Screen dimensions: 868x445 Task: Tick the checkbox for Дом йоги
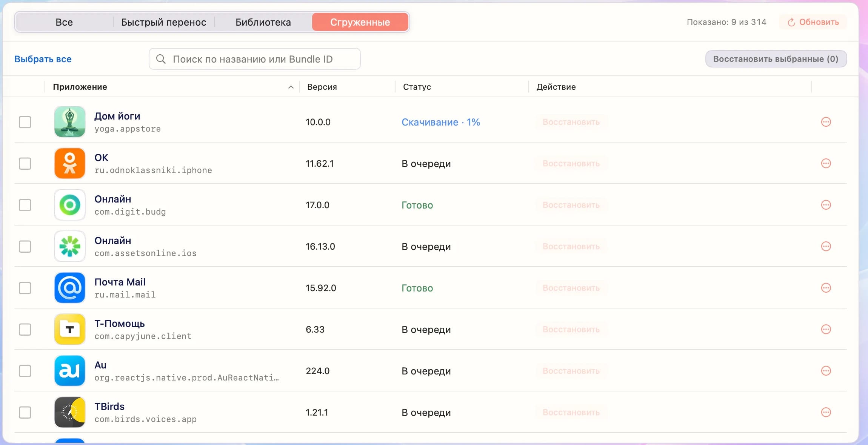pos(25,122)
